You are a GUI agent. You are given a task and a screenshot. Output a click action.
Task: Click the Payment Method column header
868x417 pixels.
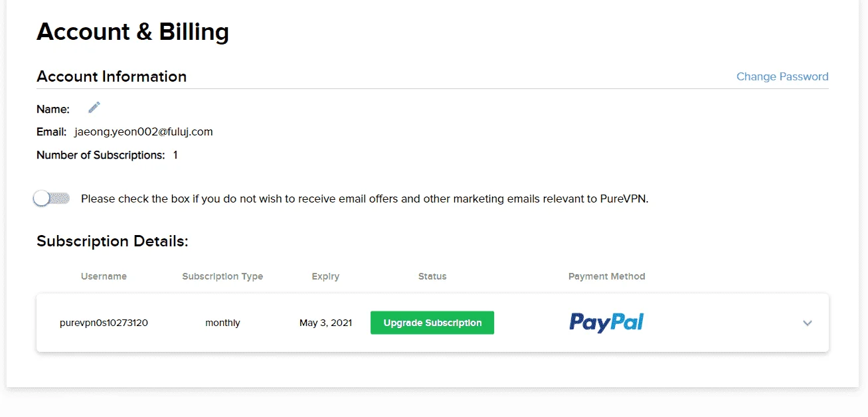click(607, 276)
